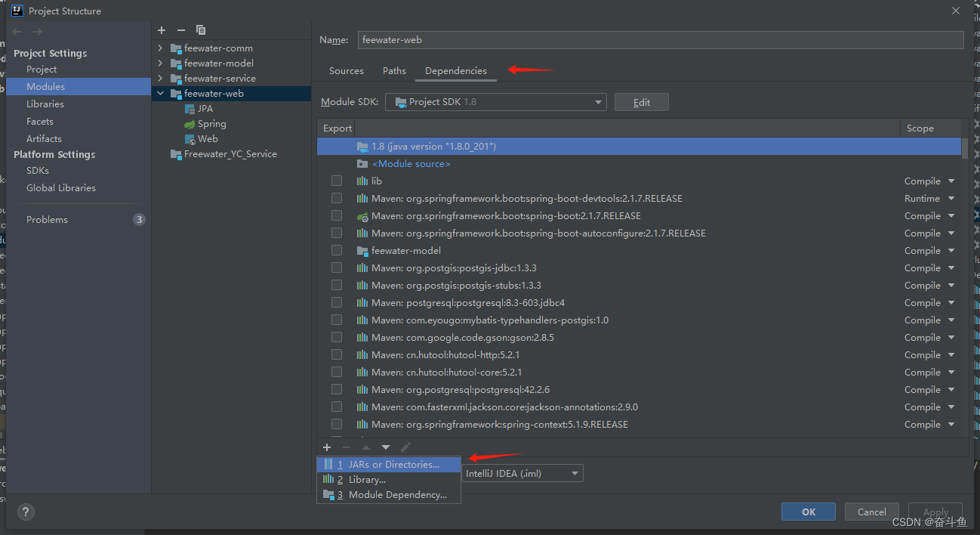980x535 pixels.
Task: Select the JPA facet icon
Action: pos(190,109)
